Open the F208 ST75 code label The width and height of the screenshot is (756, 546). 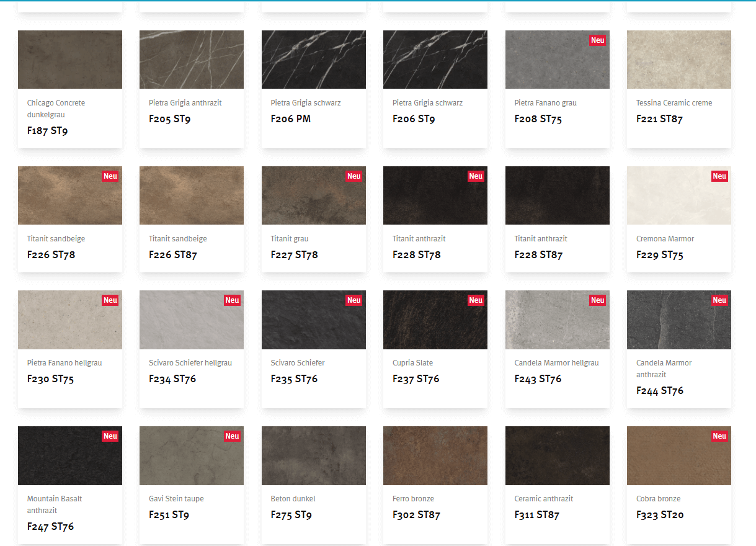538,119
